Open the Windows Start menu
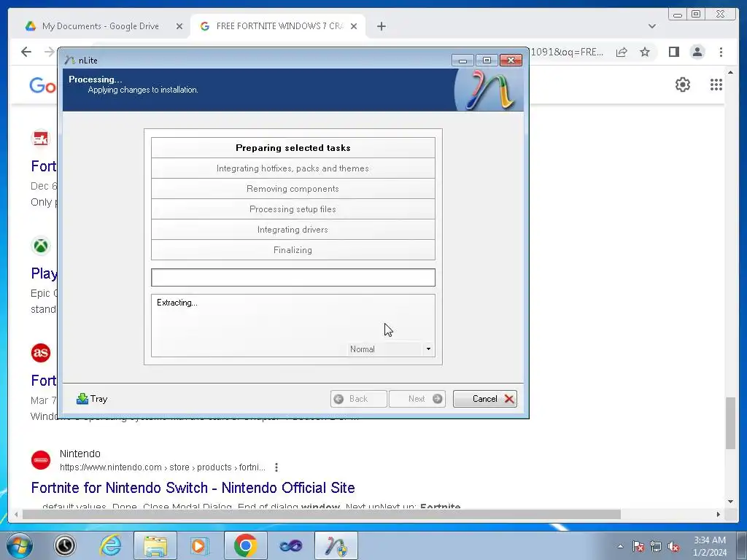Screen dimensions: 747x560 [20, 545]
